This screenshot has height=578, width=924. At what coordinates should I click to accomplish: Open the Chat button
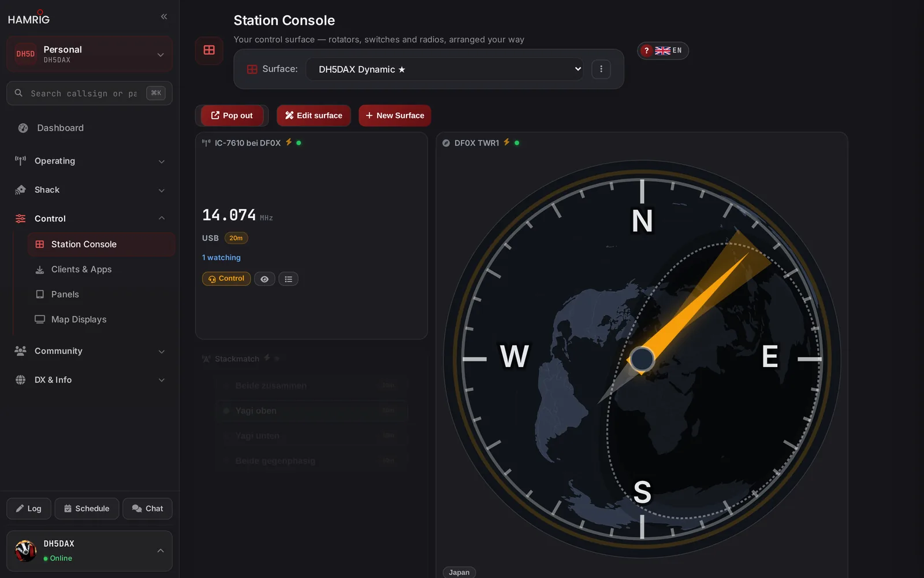click(147, 509)
